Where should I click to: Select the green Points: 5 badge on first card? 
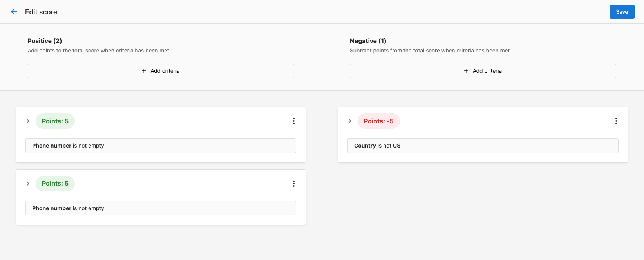(x=55, y=121)
